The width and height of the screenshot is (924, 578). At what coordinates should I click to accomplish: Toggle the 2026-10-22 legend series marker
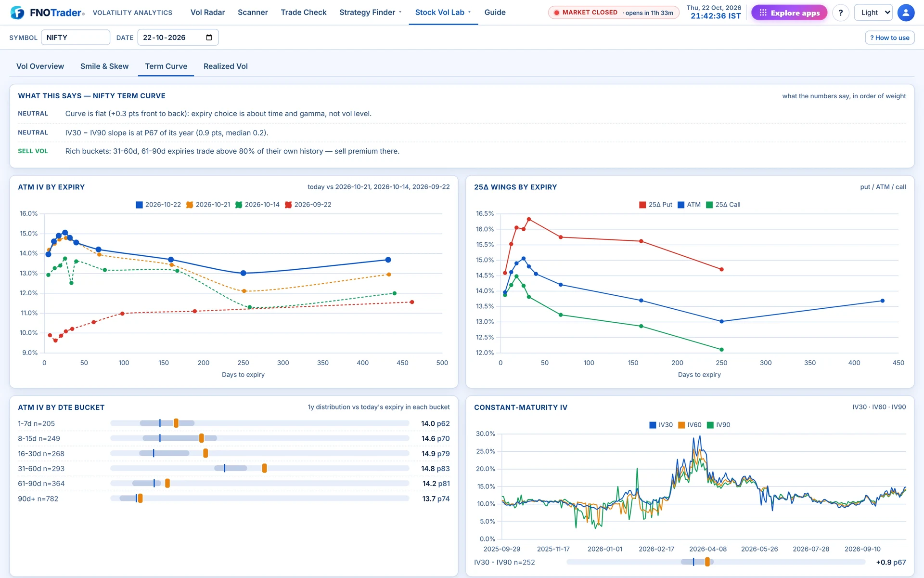(x=139, y=205)
